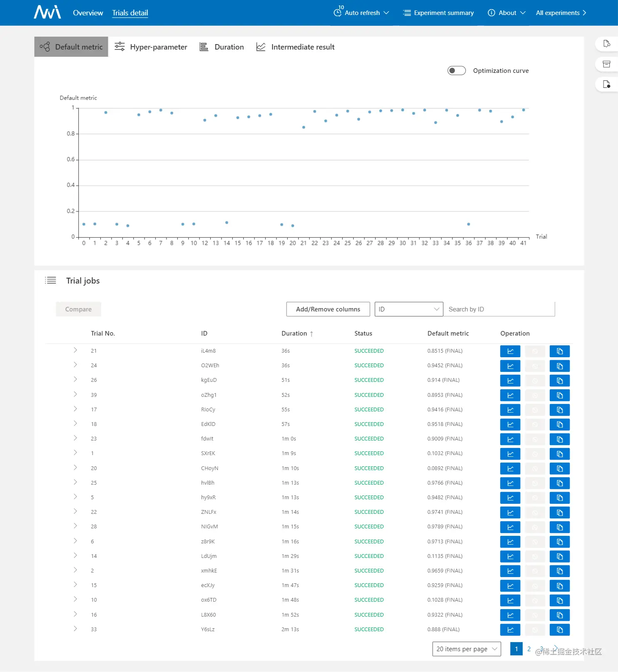The image size is (618, 672).
Task: Switch to the Duration tab
Action: click(x=222, y=47)
